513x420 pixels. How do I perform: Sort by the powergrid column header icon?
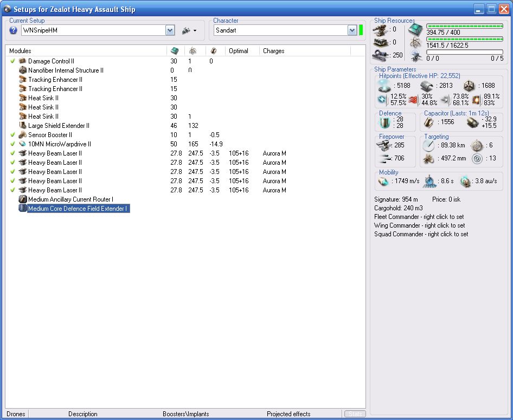click(x=193, y=50)
